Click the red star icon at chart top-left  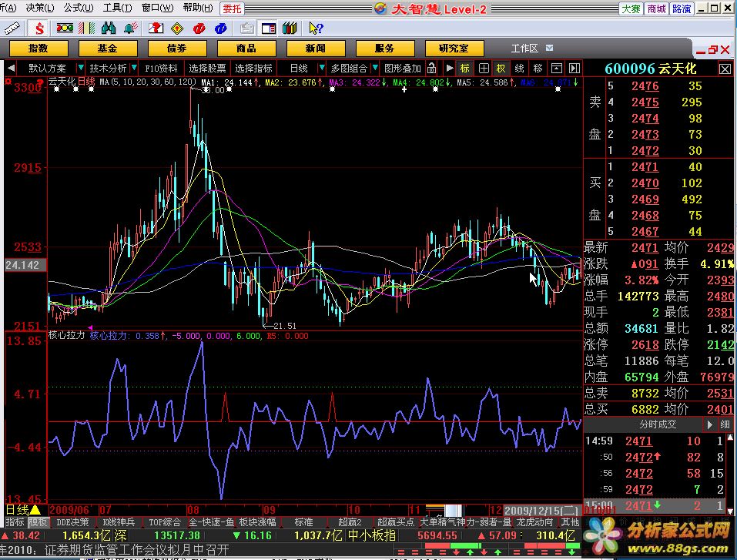(8, 82)
